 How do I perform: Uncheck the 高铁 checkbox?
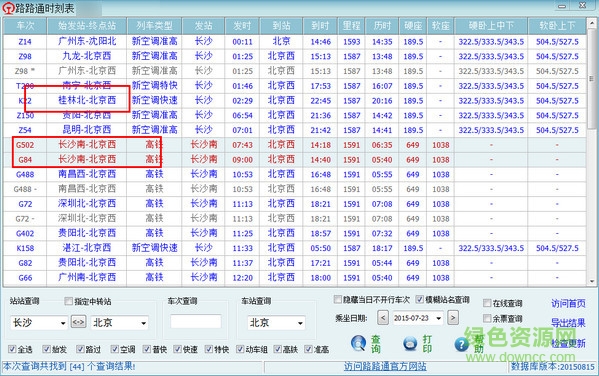pyautogui.click(x=278, y=349)
